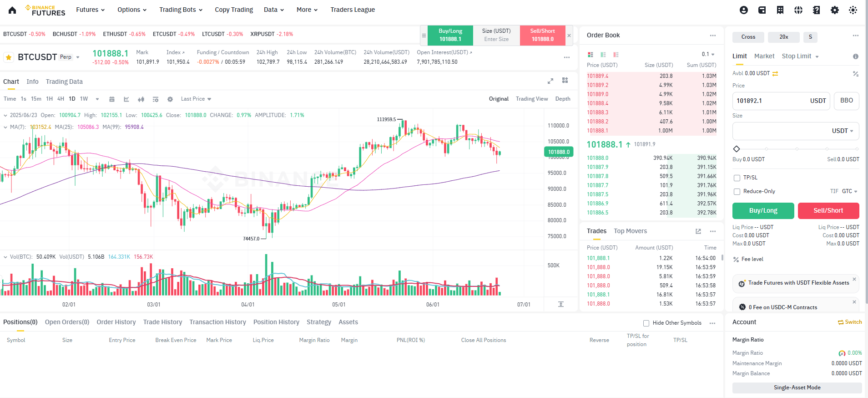
Task: Click transfer arrows next to Avbl
Action: click(x=775, y=73)
